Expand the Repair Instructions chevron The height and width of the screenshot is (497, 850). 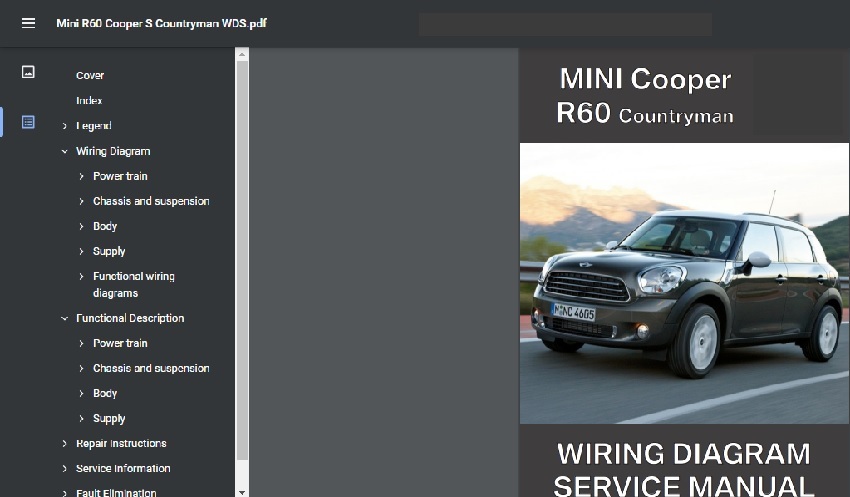click(65, 443)
